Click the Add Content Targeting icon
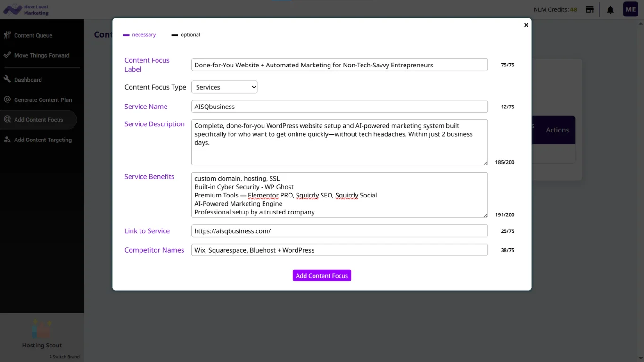This screenshot has height=362, width=644. click(x=7, y=140)
